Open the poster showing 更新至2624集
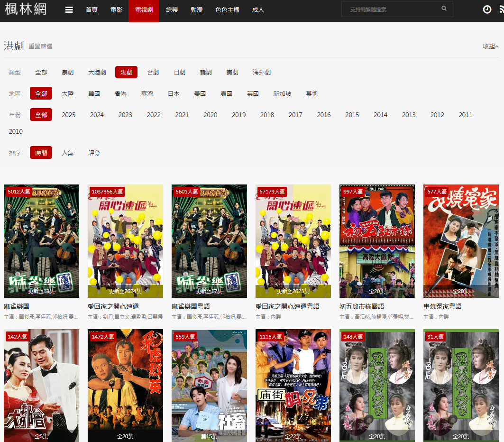This screenshot has width=504, height=442. (125, 241)
